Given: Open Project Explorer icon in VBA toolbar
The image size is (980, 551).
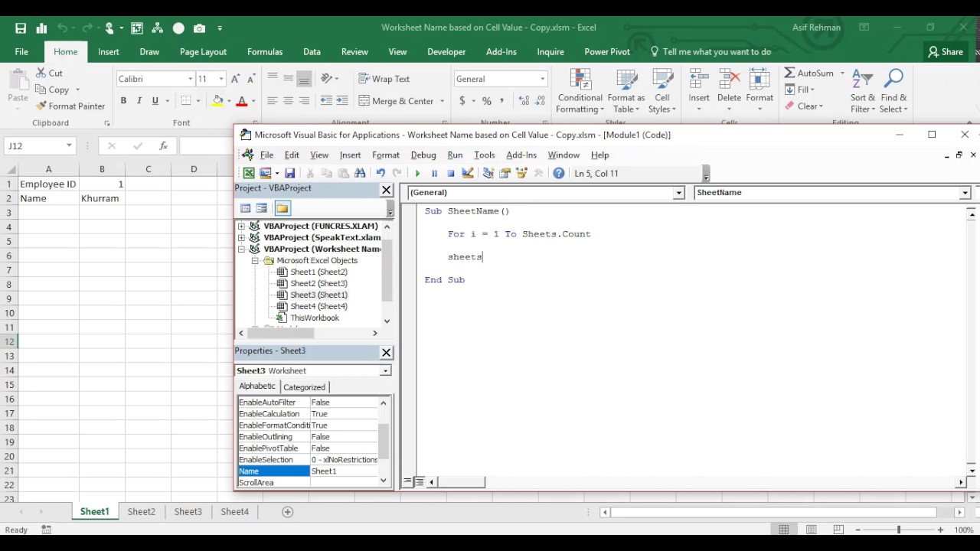Looking at the screenshot, I should click(488, 174).
